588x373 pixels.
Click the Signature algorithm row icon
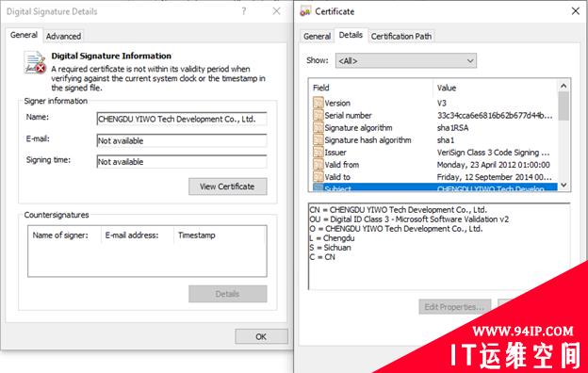pos(318,127)
